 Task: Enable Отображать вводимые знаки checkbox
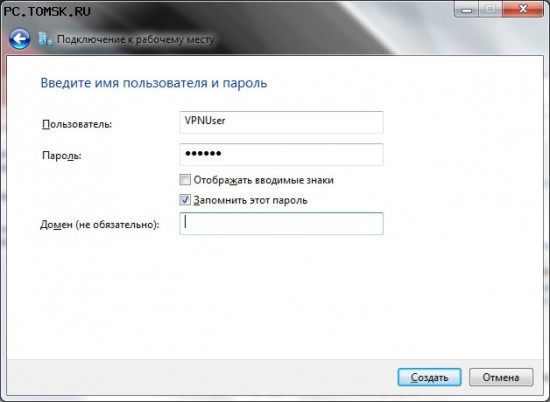(x=185, y=180)
